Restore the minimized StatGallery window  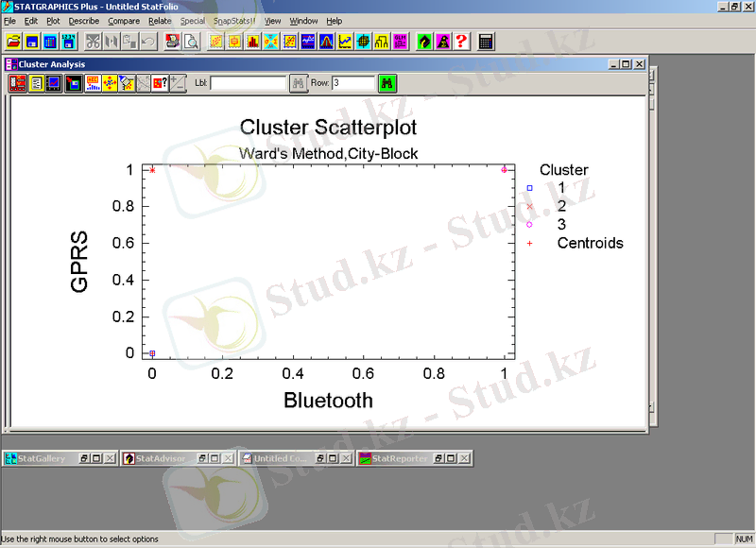tap(84, 458)
